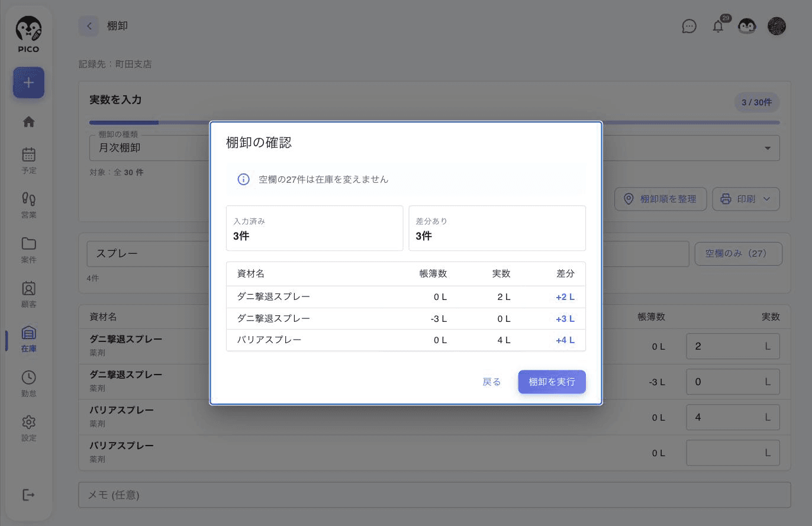Click the 実数 field containing 4
The image size is (812, 526).
coord(733,417)
